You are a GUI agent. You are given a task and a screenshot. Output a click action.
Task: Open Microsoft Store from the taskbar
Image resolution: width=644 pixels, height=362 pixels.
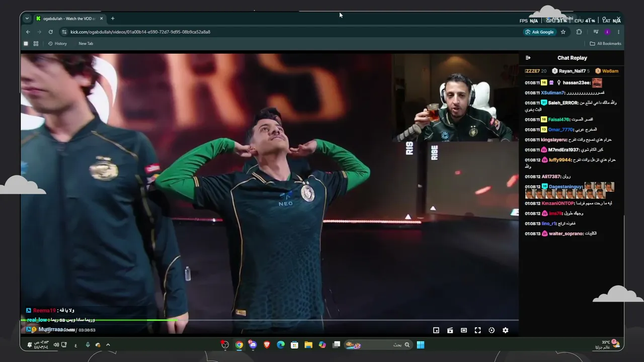294,345
